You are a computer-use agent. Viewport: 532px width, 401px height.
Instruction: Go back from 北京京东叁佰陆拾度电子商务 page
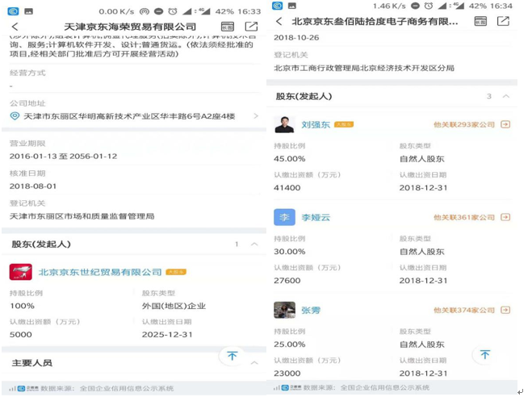point(279,21)
